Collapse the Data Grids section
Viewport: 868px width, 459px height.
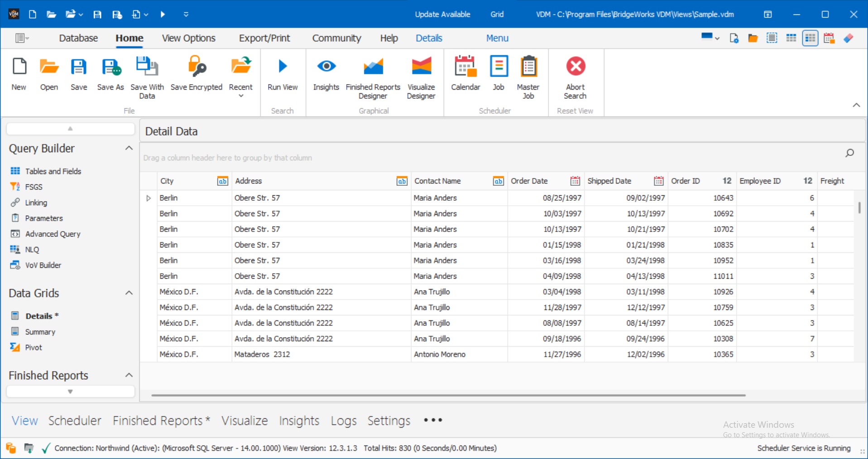(x=129, y=293)
